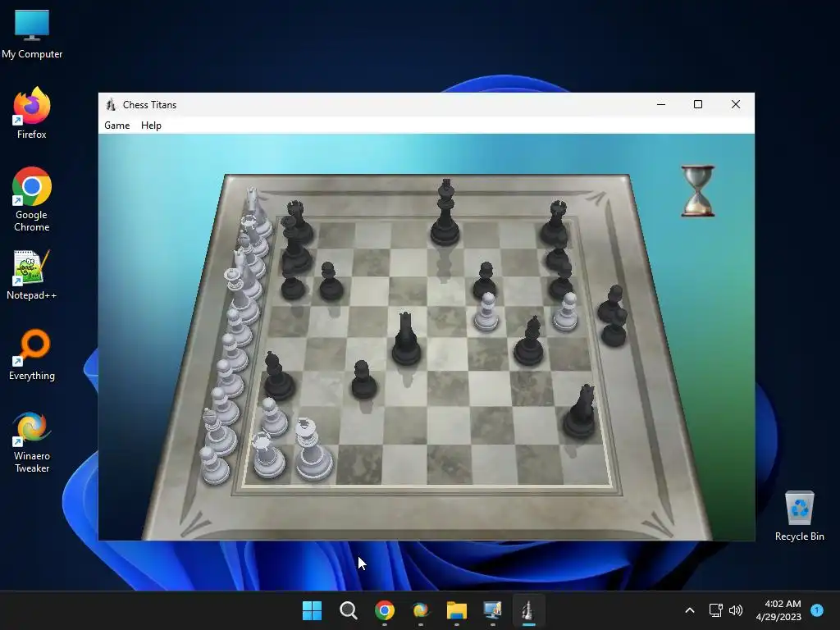
Task: Open File Explorer from the taskbar
Action: (x=456, y=610)
